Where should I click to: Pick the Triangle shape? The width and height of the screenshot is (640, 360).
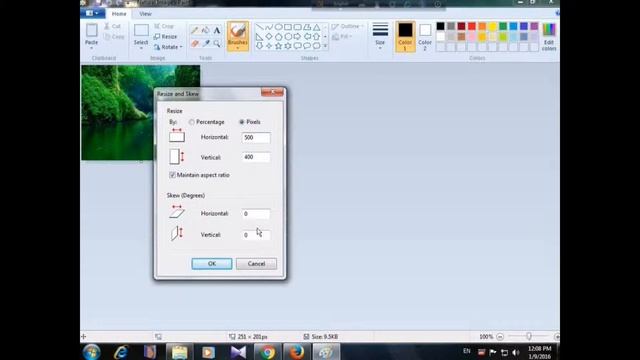click(x=317, y=27)
